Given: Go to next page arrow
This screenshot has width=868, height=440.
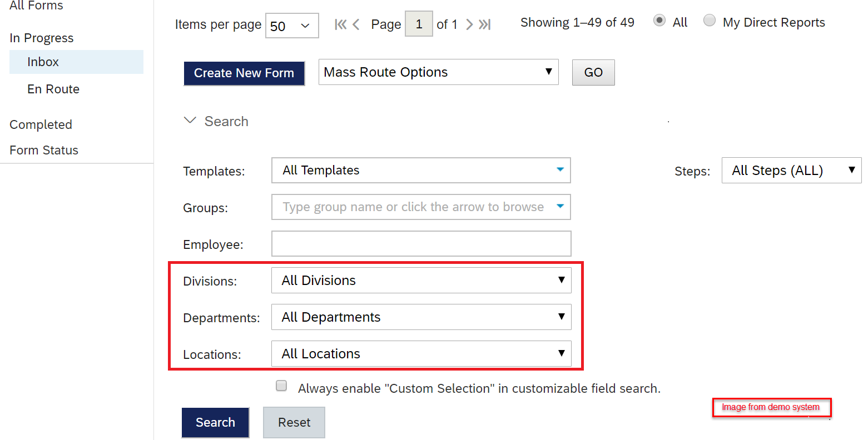Looking at the screenshot, I should click(x=469, y=24).
